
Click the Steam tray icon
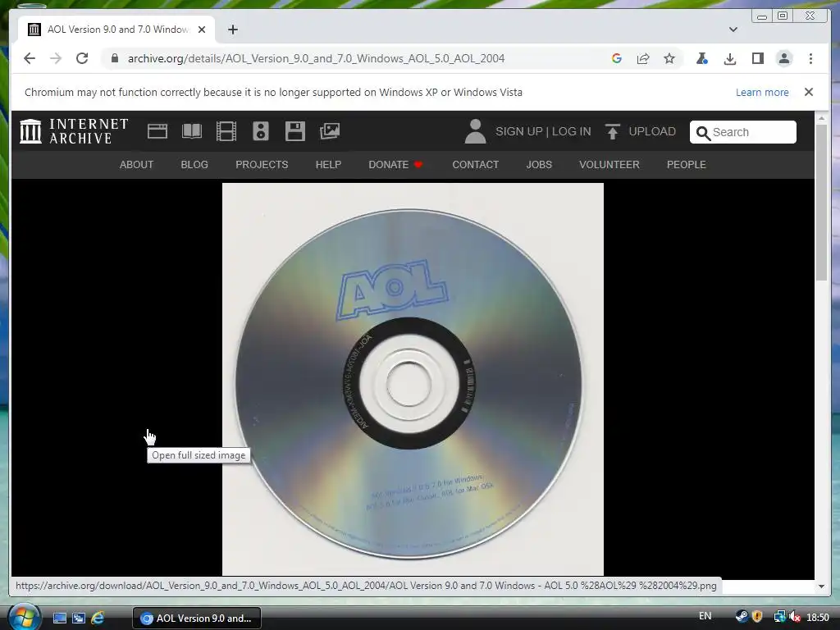point(742,617)
